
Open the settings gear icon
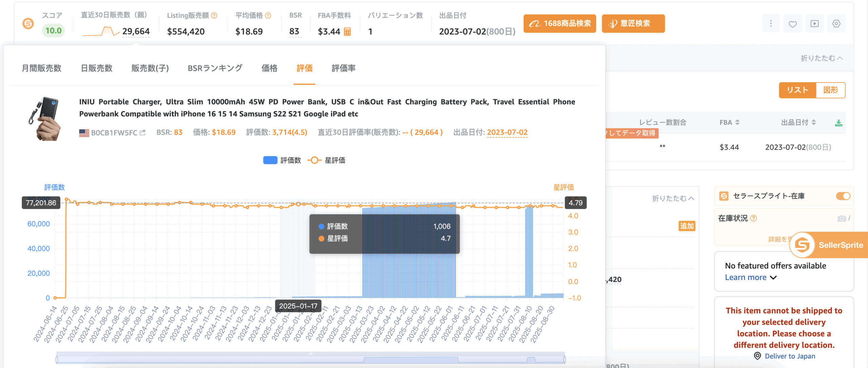[836, 24]
